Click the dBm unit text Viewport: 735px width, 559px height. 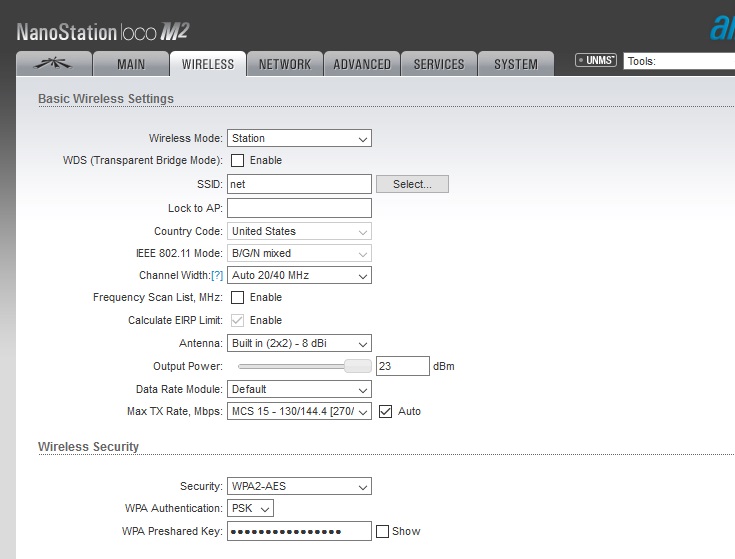(x=444, y=366)
